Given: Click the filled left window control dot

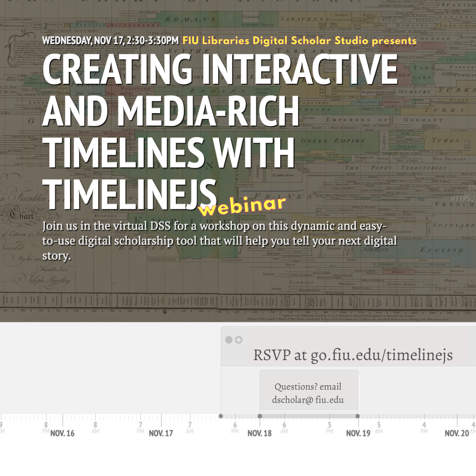Looking at the screenshot, I should pos(229,340).
